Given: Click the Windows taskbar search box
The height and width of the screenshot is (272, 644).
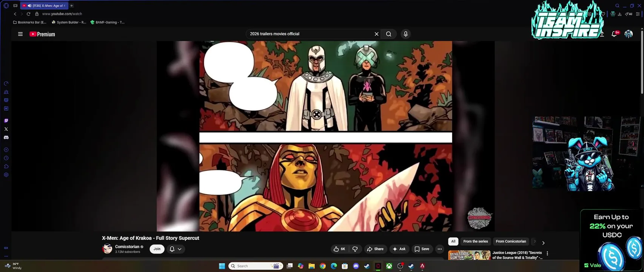Looking at the screenshot, I should tap(256, 266).
